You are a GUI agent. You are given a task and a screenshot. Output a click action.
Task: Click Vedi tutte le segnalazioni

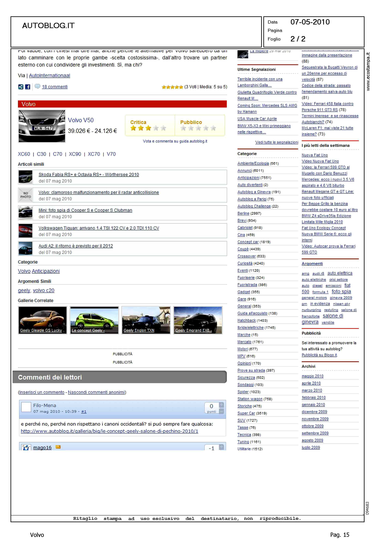pos(277,142)
